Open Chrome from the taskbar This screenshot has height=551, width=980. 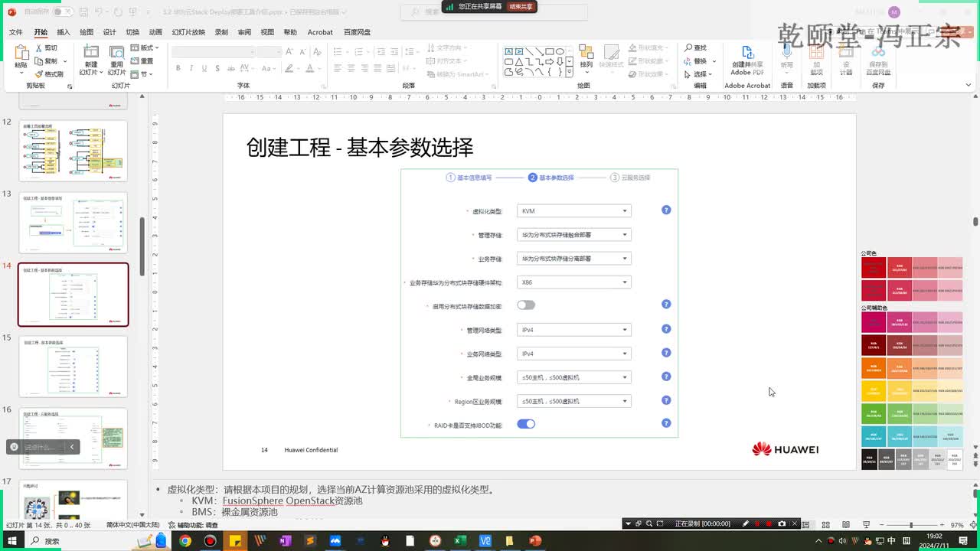pyautogui.click(x=185, y=541)
